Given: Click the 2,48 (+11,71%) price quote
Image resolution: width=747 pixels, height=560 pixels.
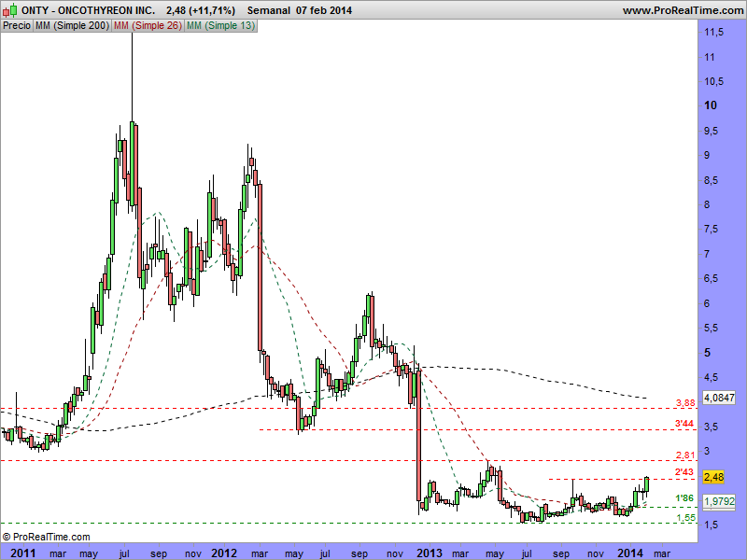Looking at the screenshot, I should (201, 10).
